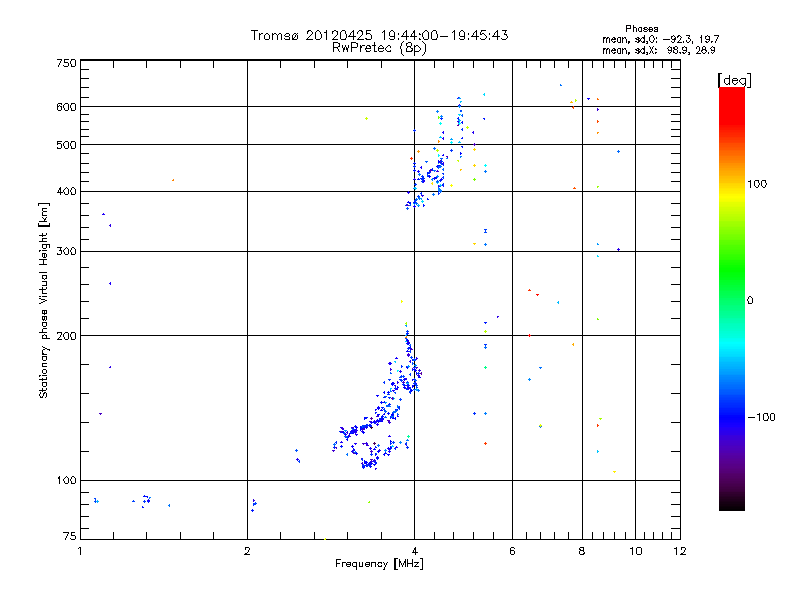This screenshot has height=600, width=800.
Task: Click the 'mean, sd,O: -92.3, 19.7' line
Action: (x=660, y=39)
